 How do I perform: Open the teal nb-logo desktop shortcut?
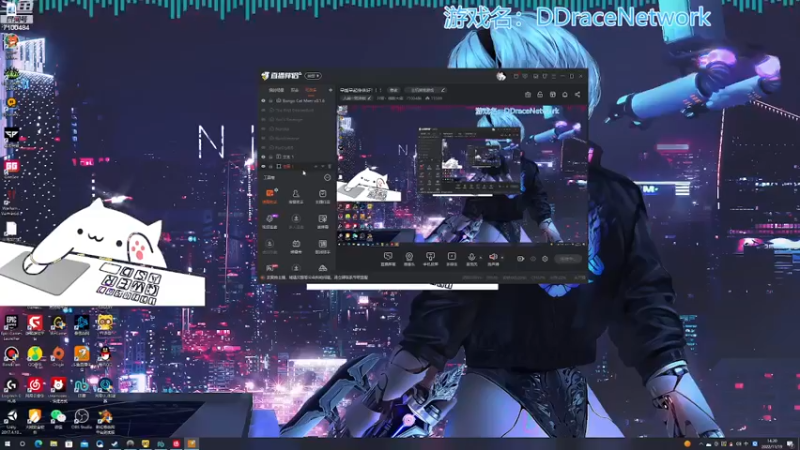coord(82,385)
